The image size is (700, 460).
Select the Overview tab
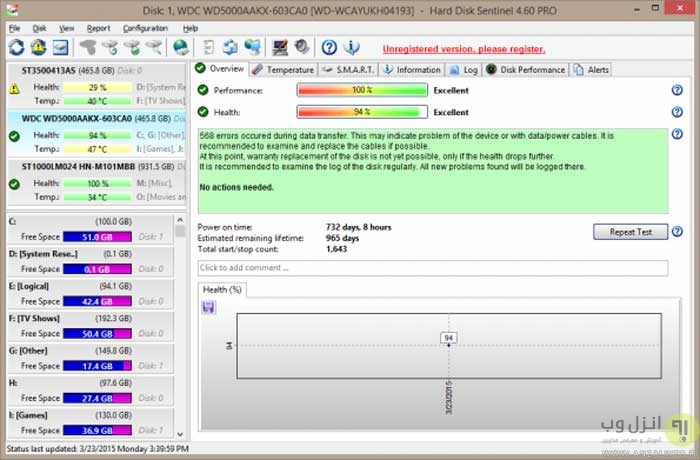point(220,69)
